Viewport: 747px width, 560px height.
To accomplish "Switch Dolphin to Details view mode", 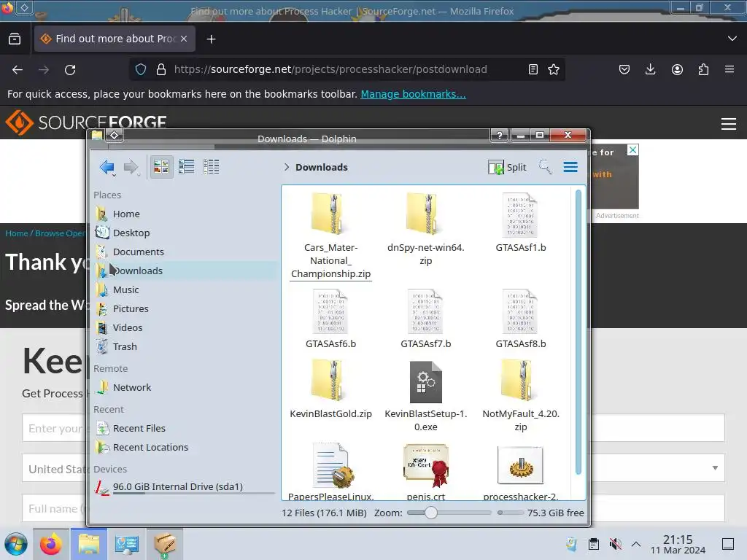I will click(x=211, y=167).
